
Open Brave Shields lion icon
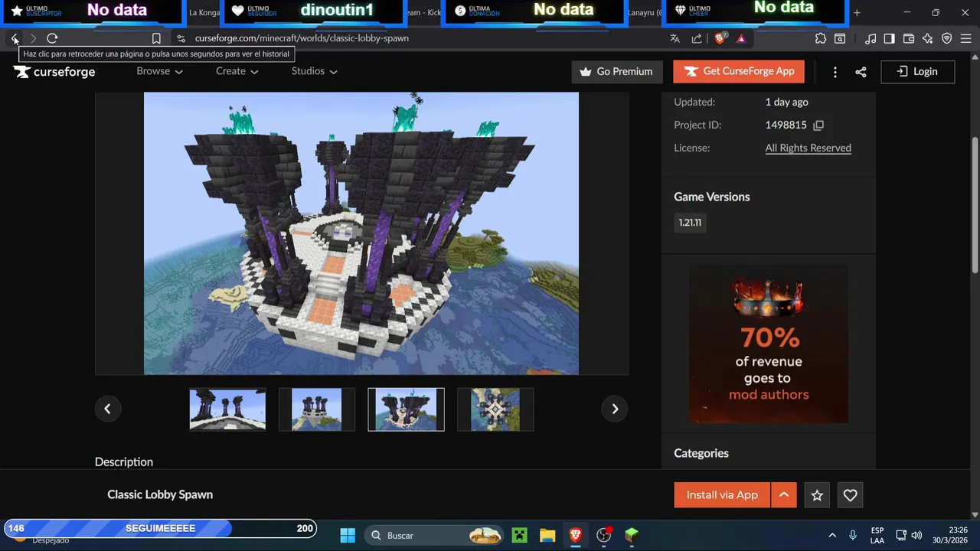(x=720, y=38)
